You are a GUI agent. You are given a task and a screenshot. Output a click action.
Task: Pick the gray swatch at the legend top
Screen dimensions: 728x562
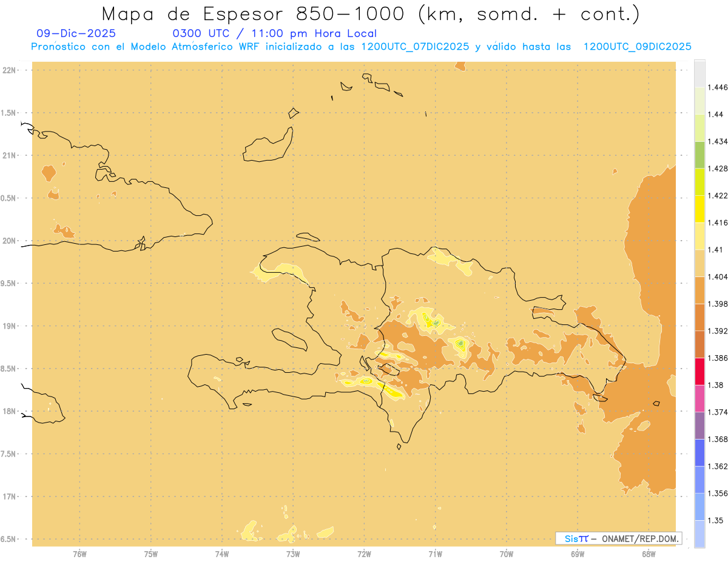click(699, 73)
